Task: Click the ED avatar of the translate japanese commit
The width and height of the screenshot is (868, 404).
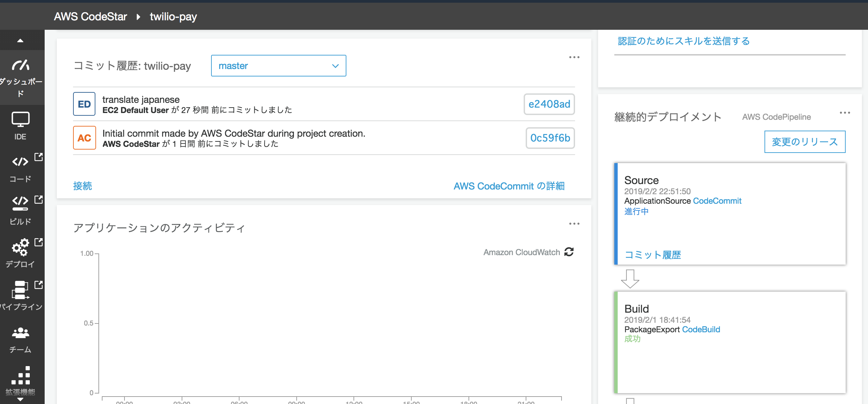Action: [x=84, y=104]
